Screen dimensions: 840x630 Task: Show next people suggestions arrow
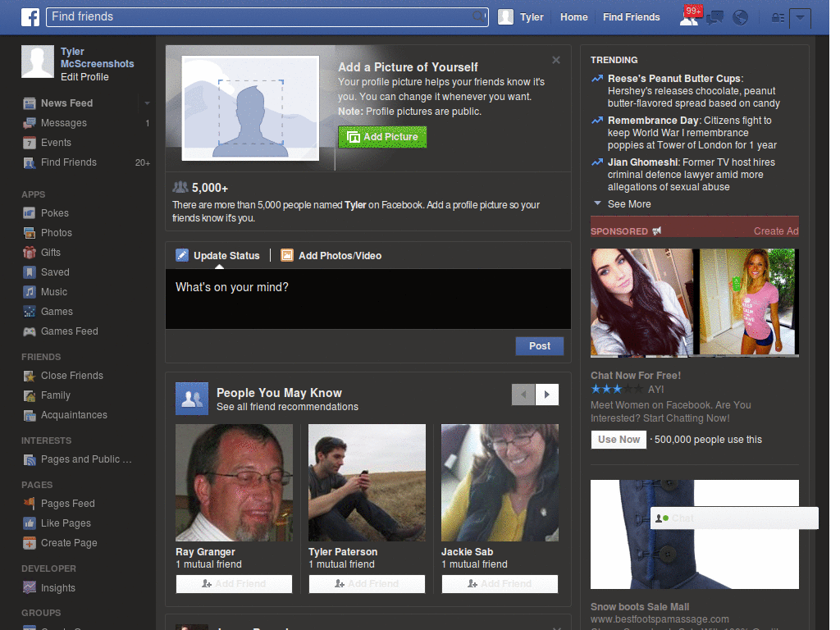(x=547, y=395)
